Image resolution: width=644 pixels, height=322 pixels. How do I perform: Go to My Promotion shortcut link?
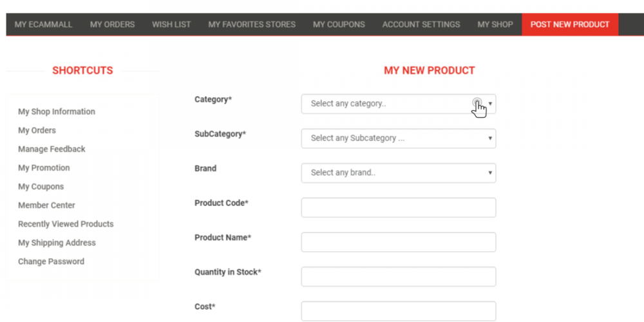[x=44, y=168]
